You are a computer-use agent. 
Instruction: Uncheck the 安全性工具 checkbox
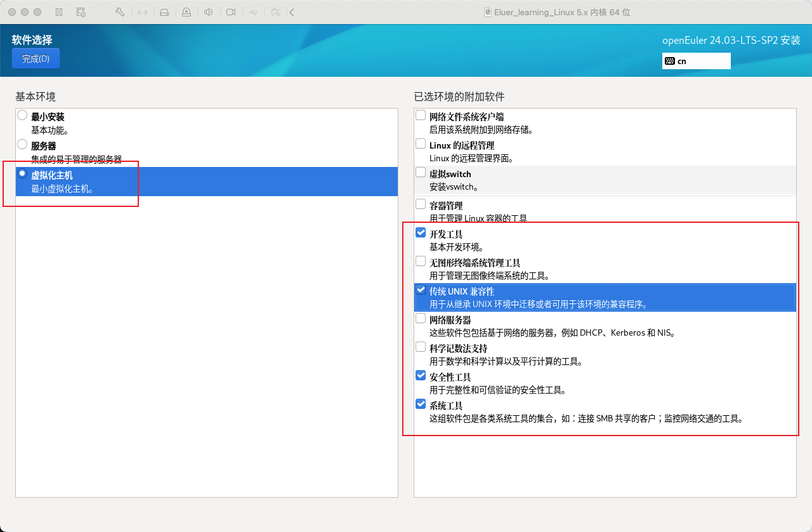421,376
